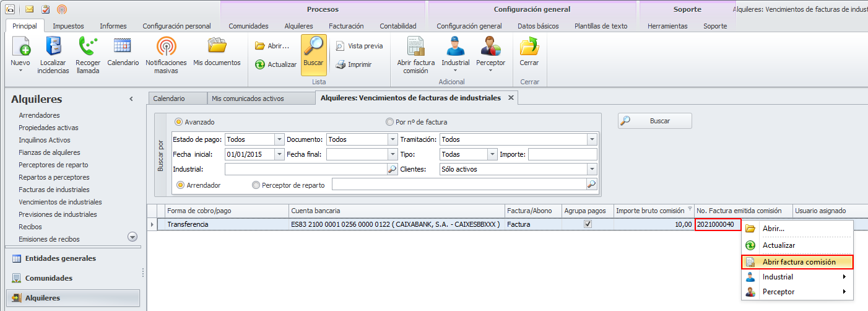The width and height of the screenshot is (868, 311).
Task: Open the Recoger llamada phone icon
Action: click(x=88, y=47)
